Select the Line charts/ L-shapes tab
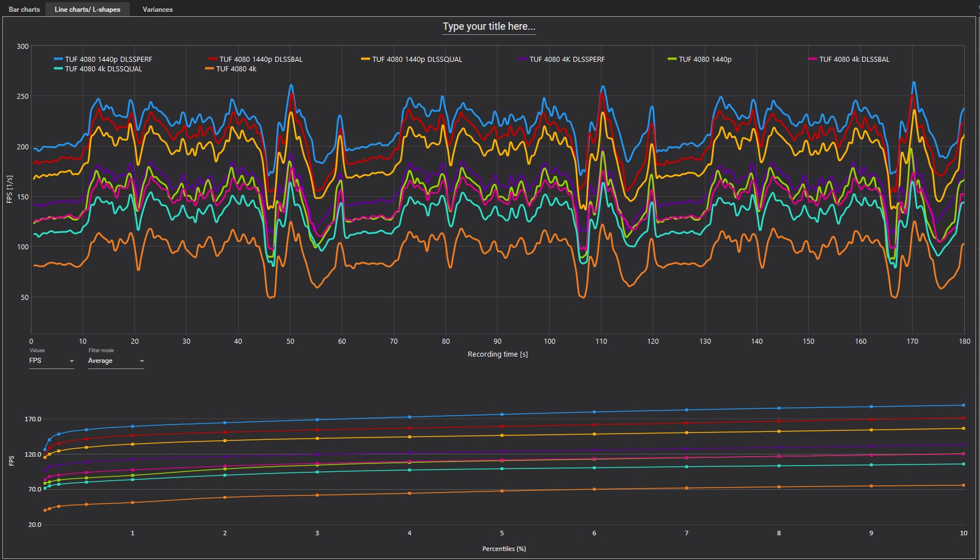 [87, 10]
